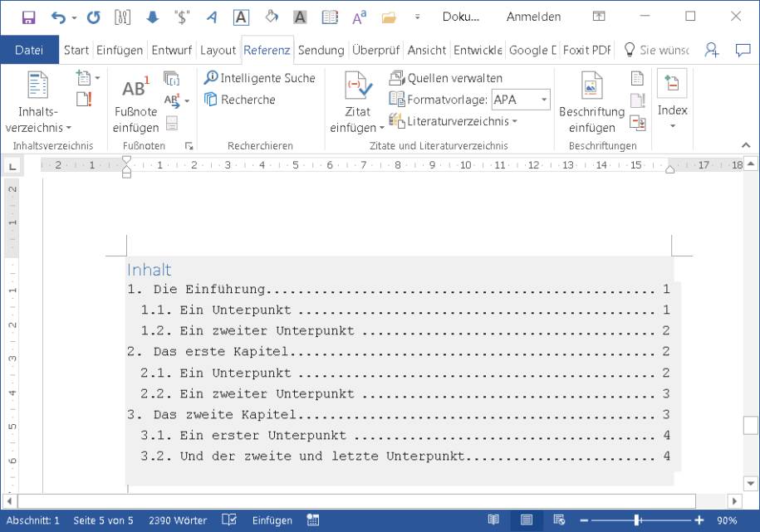Click the Inhalt heading
This screenshot has height=532, width=760.
point(150,270)
